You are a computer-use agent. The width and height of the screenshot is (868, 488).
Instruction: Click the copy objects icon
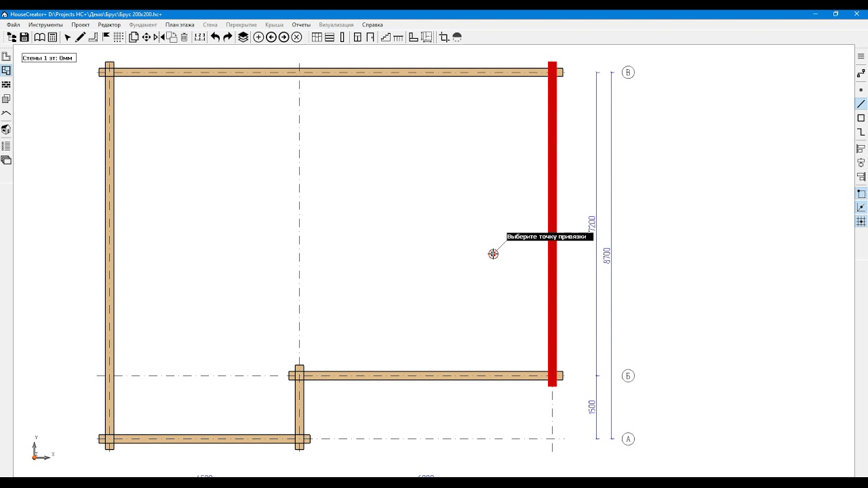134,37
